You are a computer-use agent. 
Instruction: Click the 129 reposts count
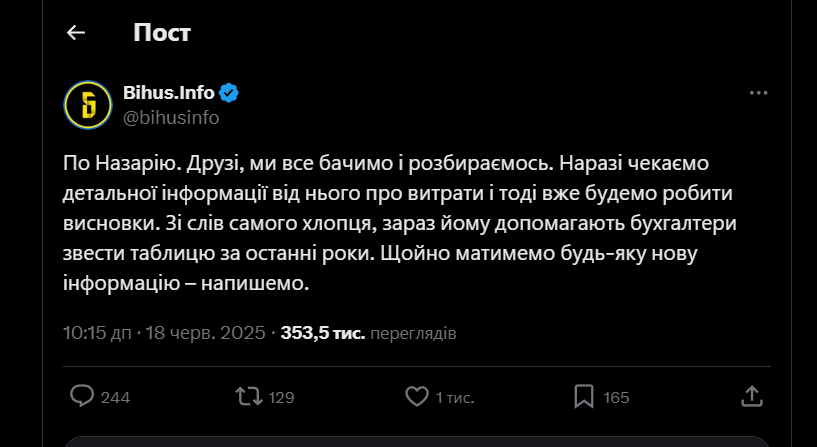[x=281, y=397]
